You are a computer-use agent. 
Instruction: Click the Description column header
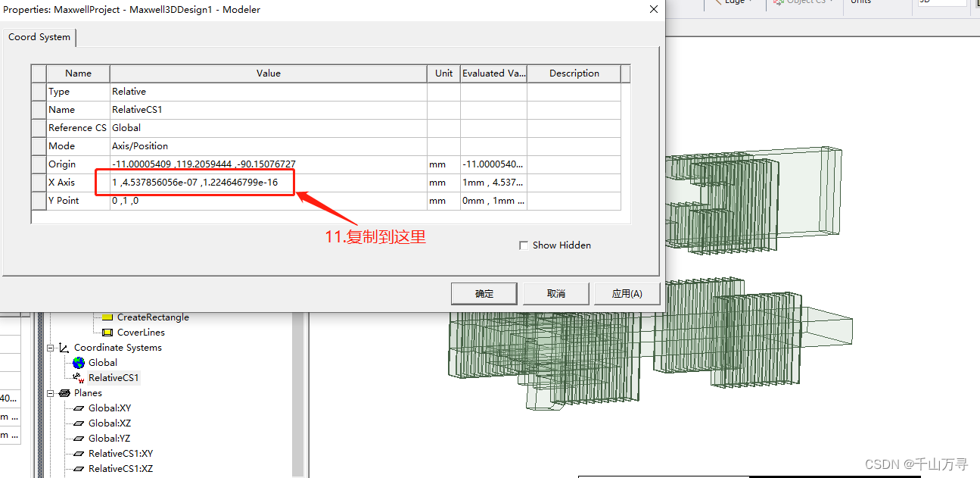click(x=574, y=73)
